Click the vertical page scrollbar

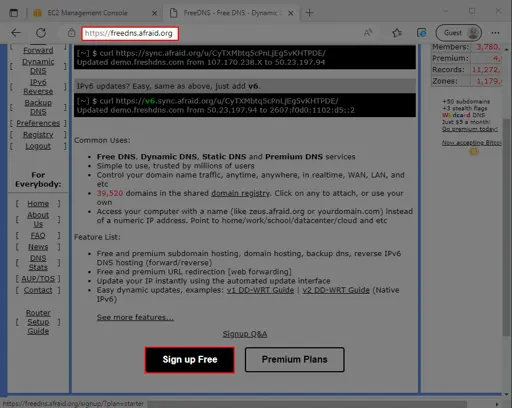(x=506, y=220)
